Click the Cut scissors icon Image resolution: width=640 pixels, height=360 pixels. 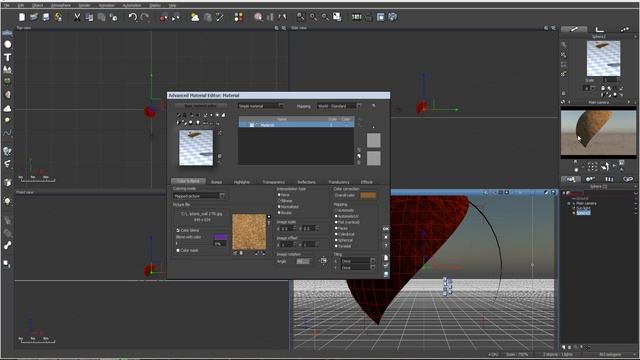tap(77, 17)
